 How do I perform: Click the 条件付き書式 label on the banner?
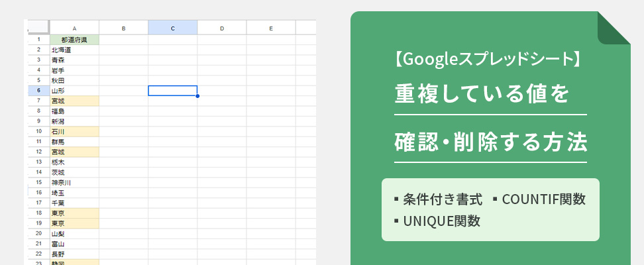pos(443,199)
